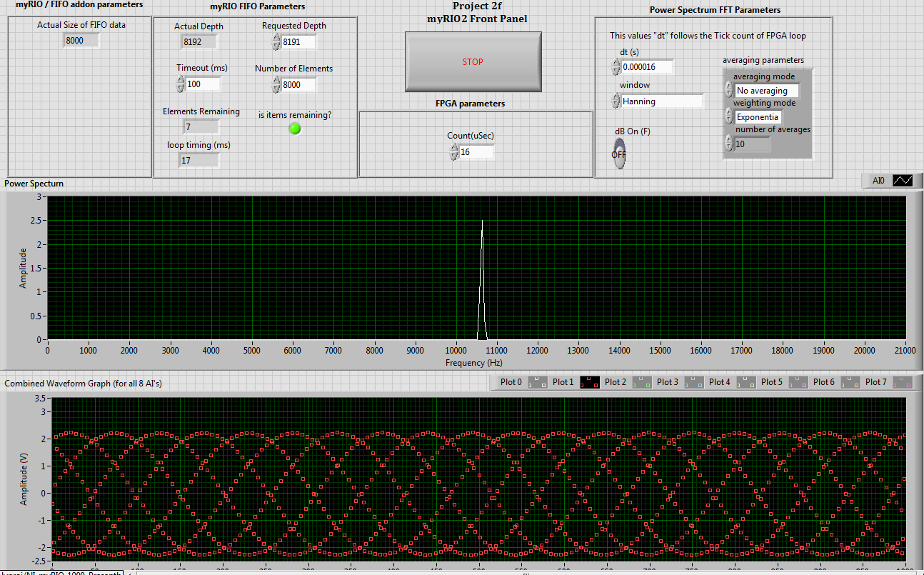924x575 pixels.
Task: Click the Count(uSec) stepper arrows
Action: [454, 151]
